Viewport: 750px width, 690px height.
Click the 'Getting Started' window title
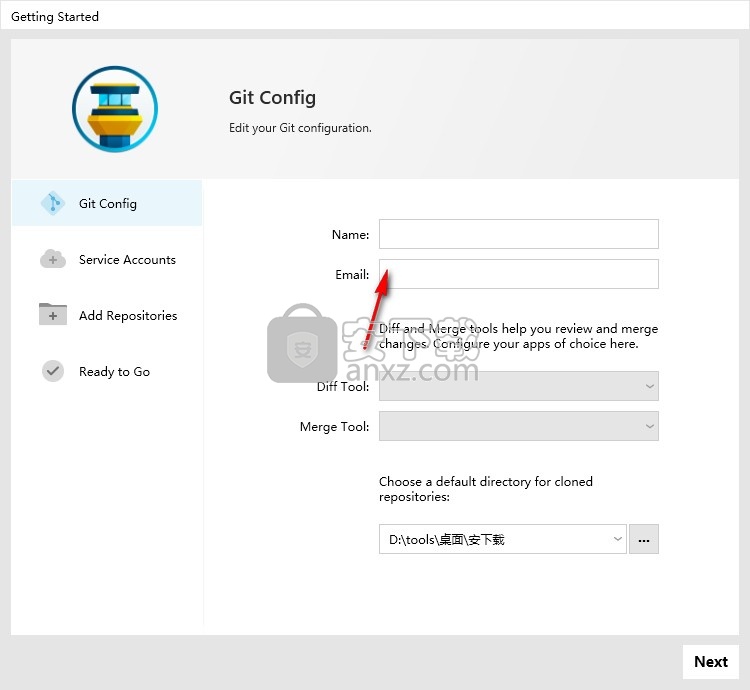tap(55, 17)
